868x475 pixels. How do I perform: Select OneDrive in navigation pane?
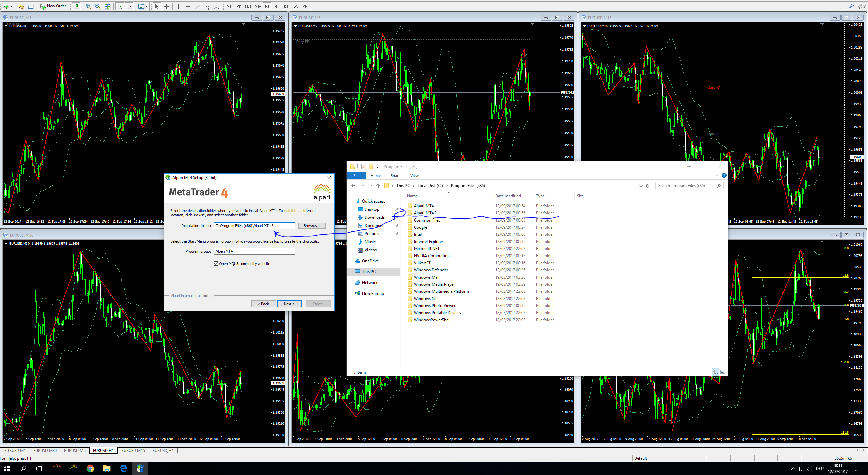point(370,261)
